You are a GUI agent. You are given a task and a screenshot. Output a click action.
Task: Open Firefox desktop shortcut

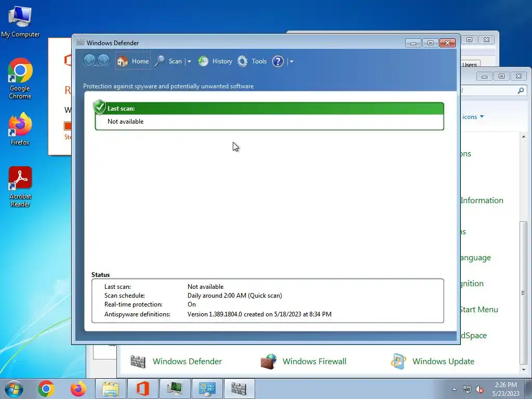20,129
